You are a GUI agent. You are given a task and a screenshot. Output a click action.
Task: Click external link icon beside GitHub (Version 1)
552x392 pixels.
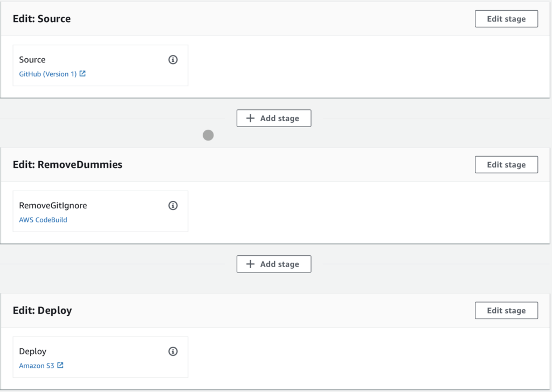82,74
